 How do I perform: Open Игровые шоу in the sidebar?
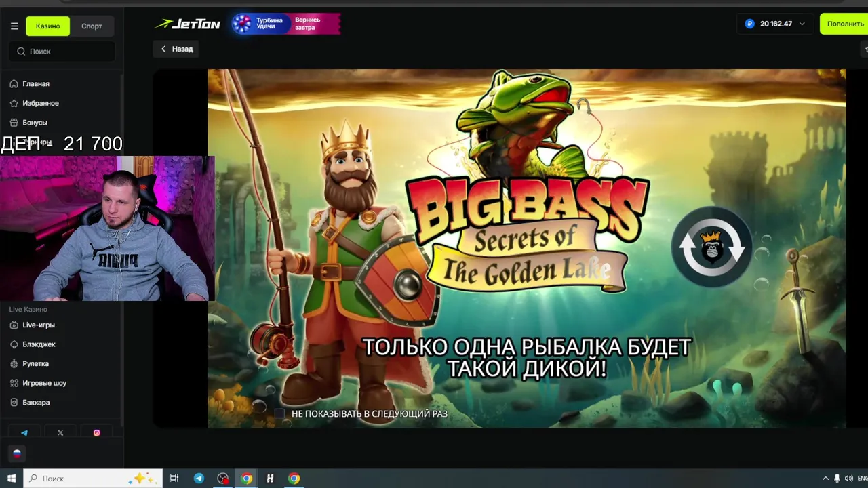point(44,383)
